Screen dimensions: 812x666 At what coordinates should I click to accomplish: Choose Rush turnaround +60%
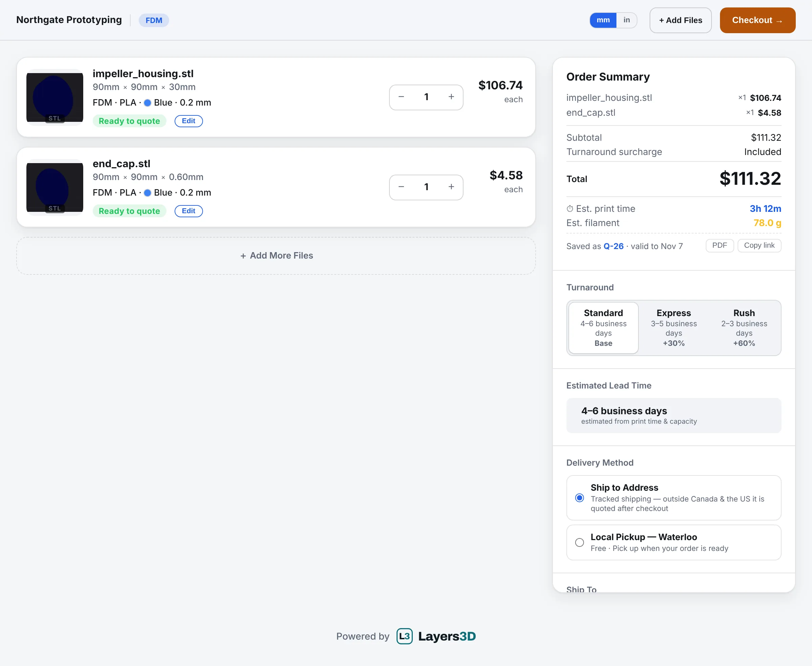(x=744, y=328)
